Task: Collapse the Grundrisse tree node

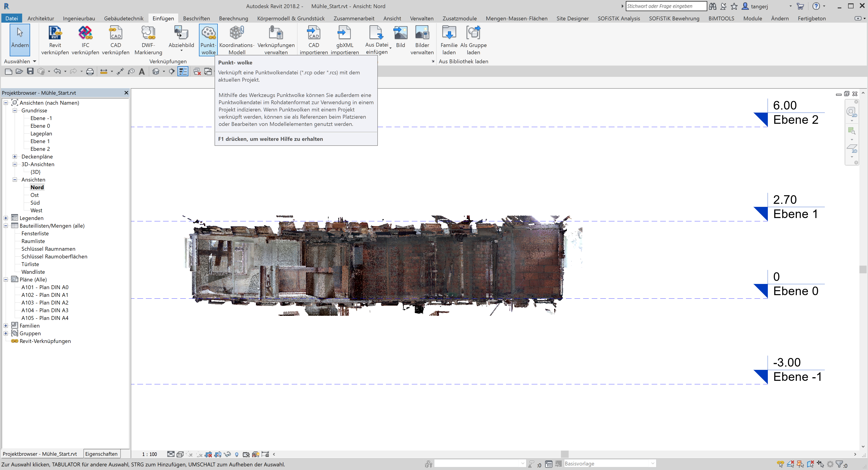Action: 15,111
